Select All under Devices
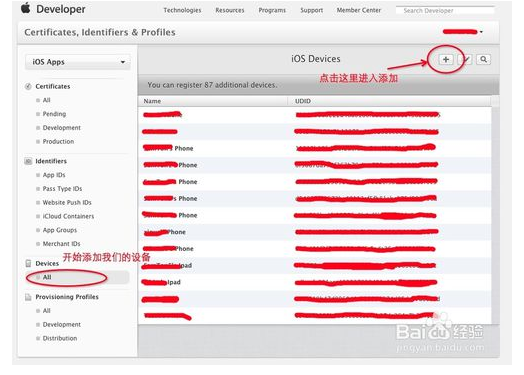Image resolution: width=524 pixels, height=375 pixels. pos(47,277)
